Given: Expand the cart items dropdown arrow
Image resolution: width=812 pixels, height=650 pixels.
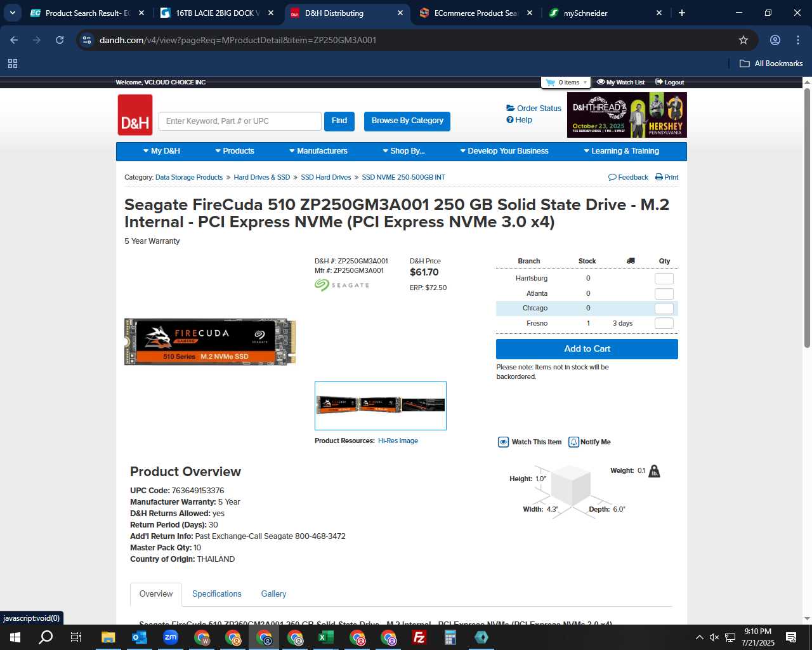Looking at the screenshot, I should [x=585, y=83].
